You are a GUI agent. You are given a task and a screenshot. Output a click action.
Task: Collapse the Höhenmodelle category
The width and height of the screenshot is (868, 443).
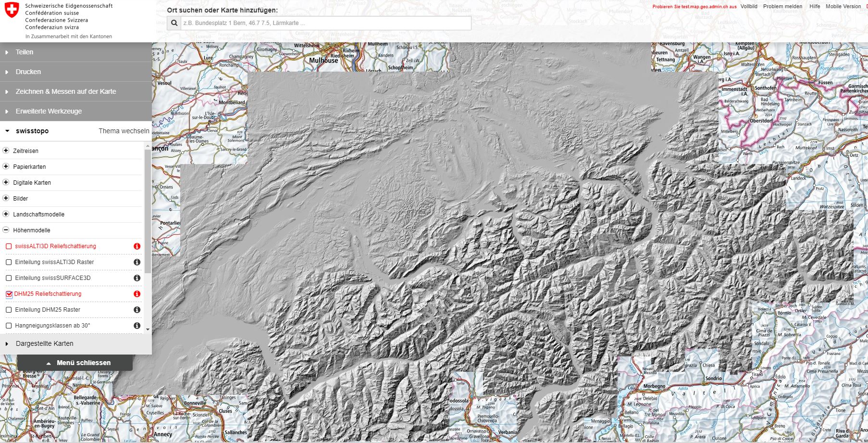coord(6,230)
